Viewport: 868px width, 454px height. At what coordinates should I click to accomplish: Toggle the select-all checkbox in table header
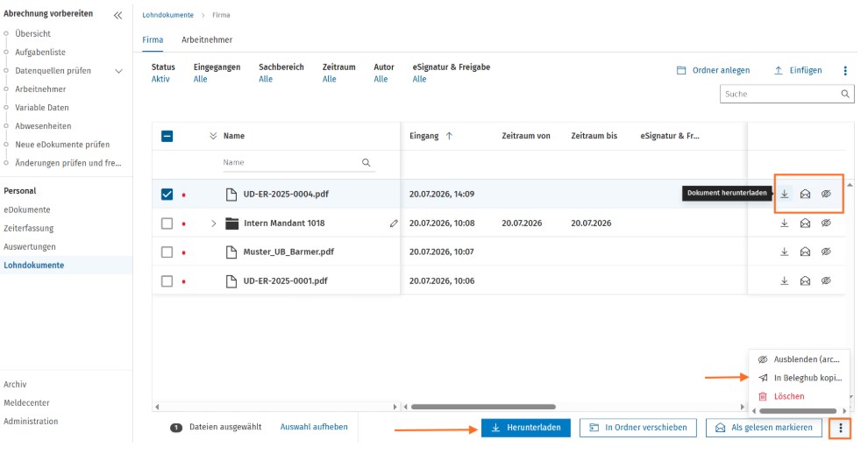[x=167, y=136]
